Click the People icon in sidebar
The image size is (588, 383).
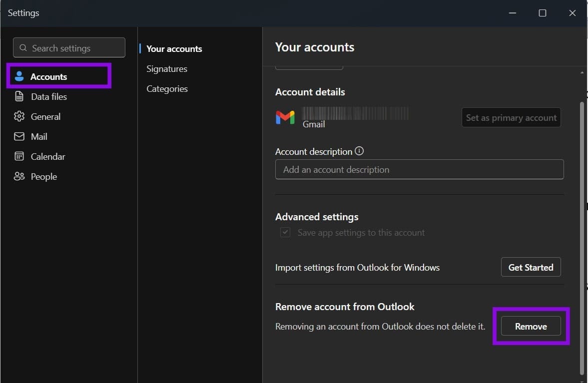(x=19, y=176)
